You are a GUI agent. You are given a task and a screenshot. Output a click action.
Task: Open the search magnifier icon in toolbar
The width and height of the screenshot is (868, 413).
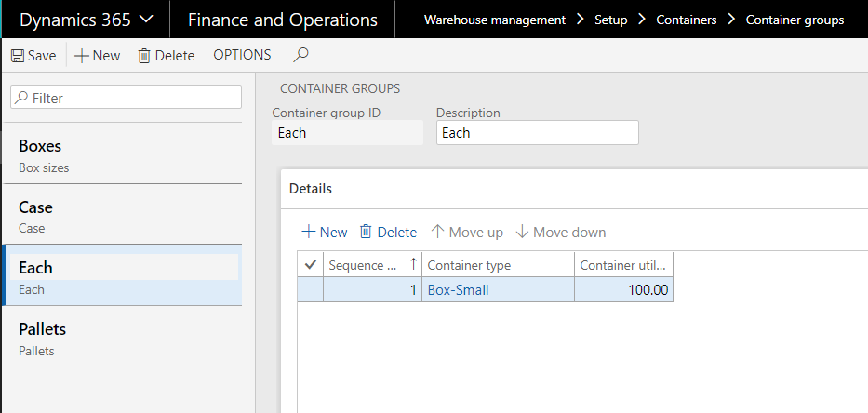(x=300, y=56)
